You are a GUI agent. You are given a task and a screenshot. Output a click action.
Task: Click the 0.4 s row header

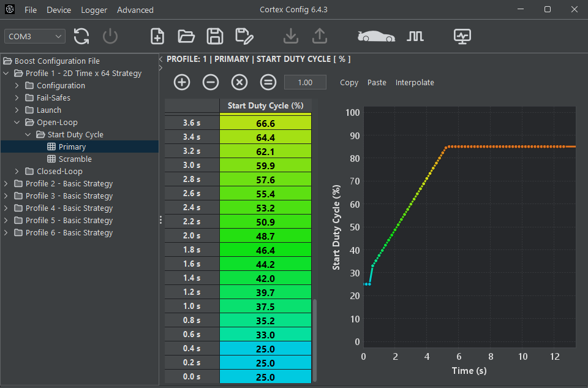[192, 349]
